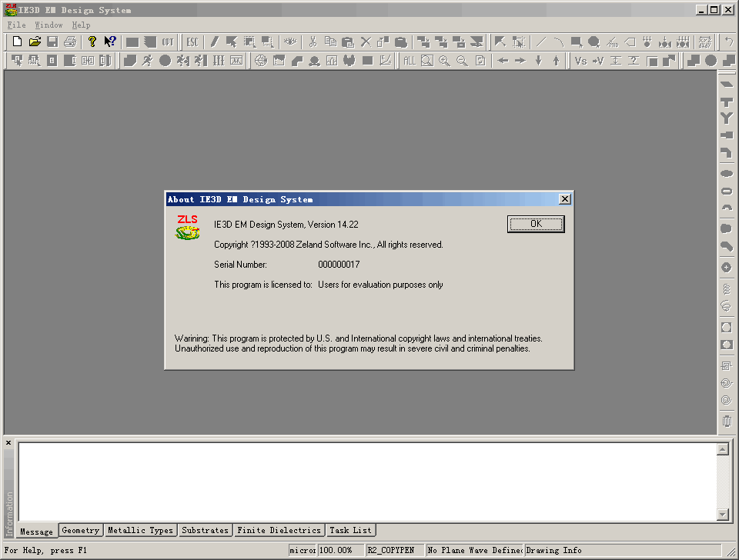739x560 pixels.
Task: Open the Help menu
Action: pyautogui.click(x=81, y=25)
